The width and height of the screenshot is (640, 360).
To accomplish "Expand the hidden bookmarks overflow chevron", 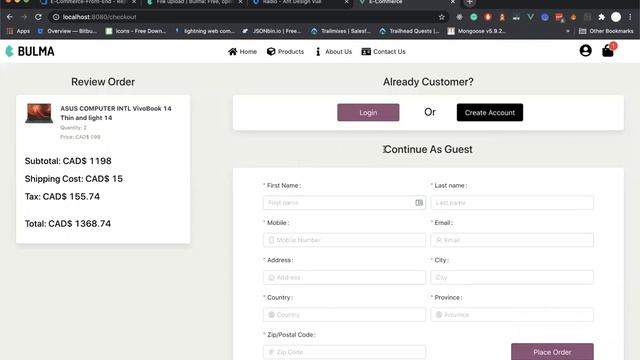I will (x=567, y=31).
